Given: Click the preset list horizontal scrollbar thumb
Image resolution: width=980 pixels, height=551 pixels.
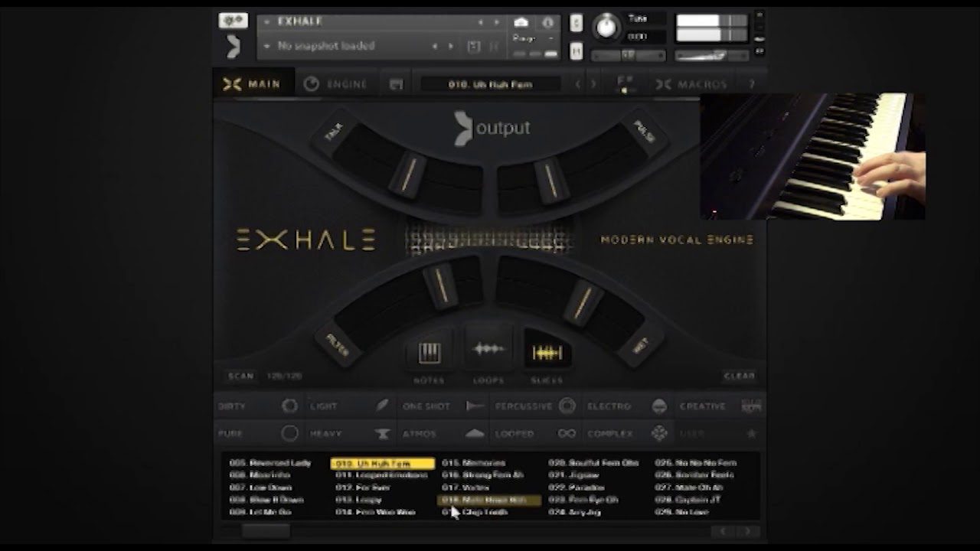Looking at the screenshot, I should 266,531.
